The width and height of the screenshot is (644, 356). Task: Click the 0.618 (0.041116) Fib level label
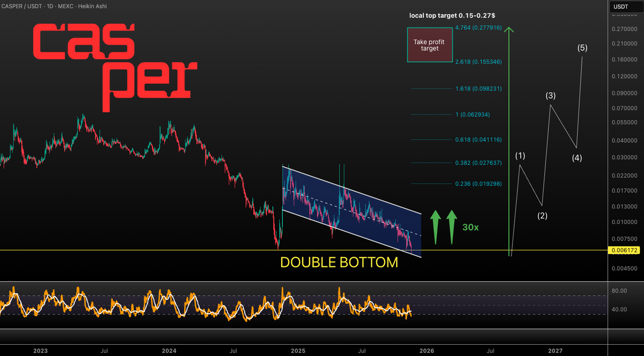[x=478, y=140]
